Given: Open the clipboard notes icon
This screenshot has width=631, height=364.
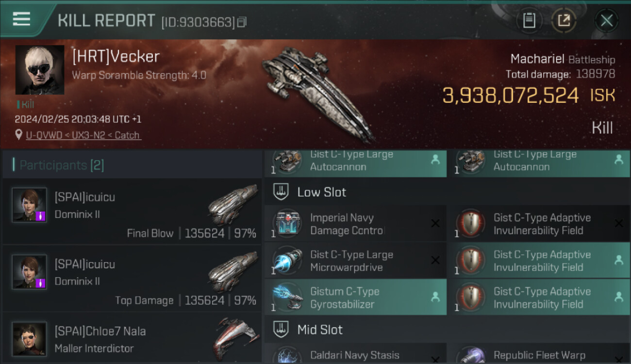Looking at the screenshot, I should pyautogui.click(x=529, y=20).
